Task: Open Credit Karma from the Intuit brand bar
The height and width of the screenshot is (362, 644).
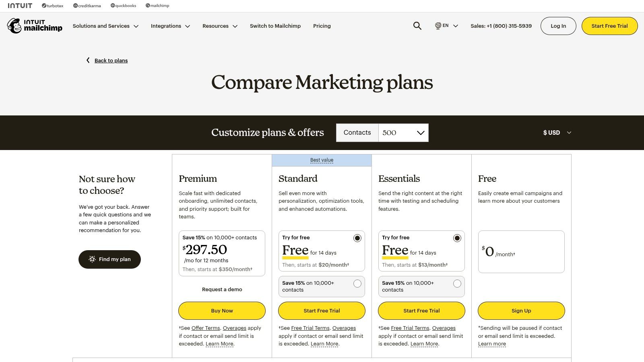Action: point(74,6)
